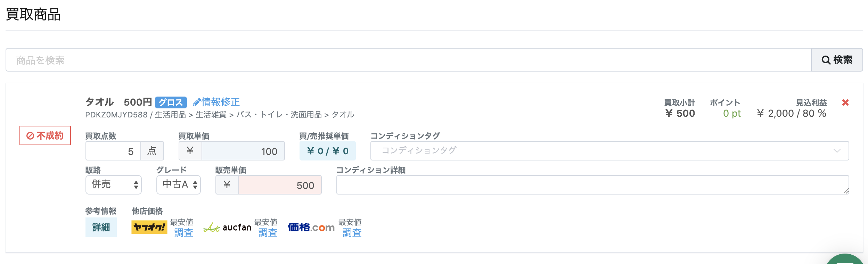The width and height of the screenshot is (868, 264).
Task: Click the aucfan logo
Action: pyautogui.click(x=227, y=228)
